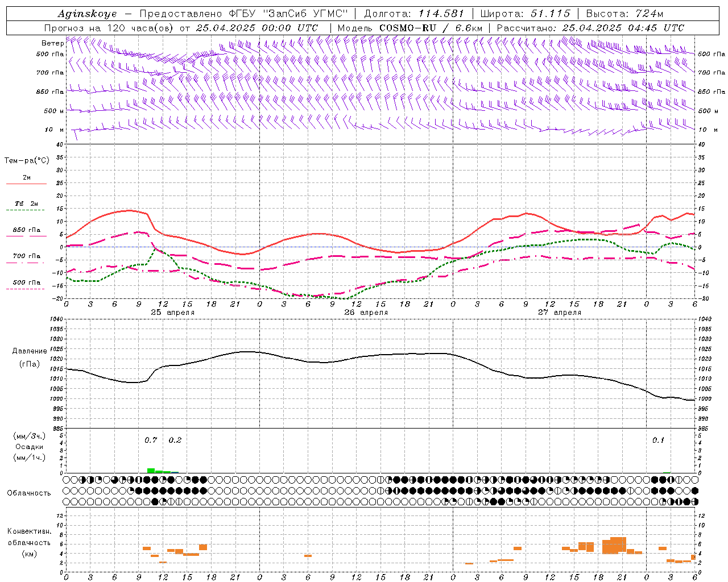This screenshot has height=582, width=728.
Task: Click the "Облачность" cloud cover label
Action: tap(29, 493)
